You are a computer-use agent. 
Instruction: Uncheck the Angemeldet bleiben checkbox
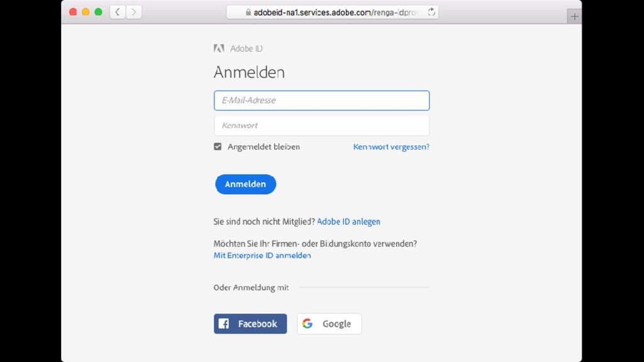tap(218, 146)
